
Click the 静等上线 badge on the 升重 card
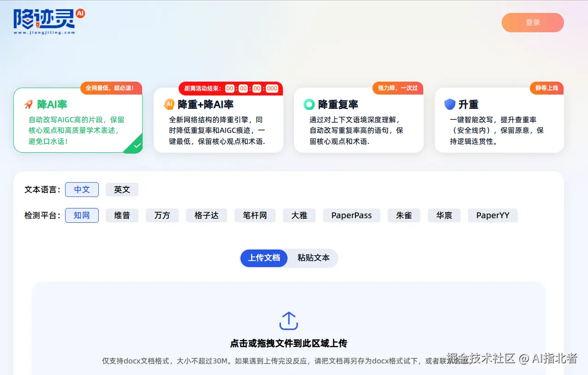pos(546,88)
